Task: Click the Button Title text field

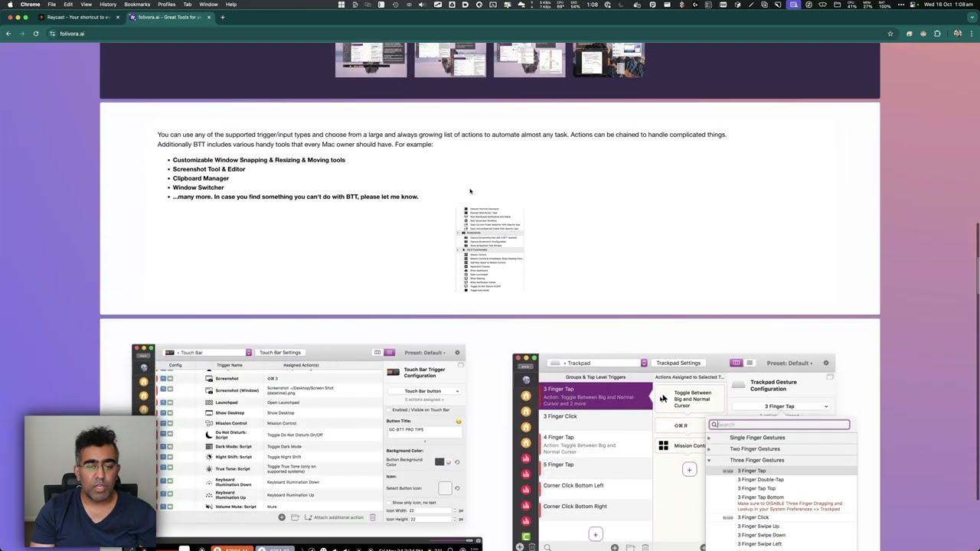Action: tap(423, 430)
